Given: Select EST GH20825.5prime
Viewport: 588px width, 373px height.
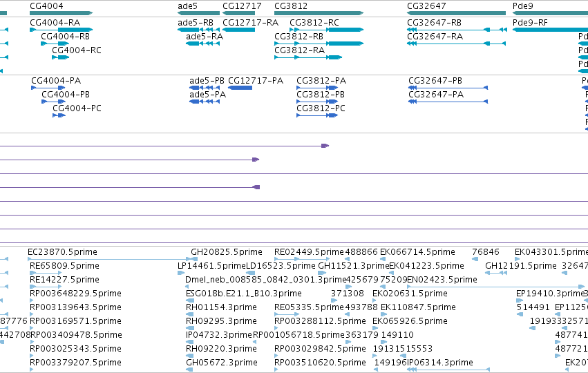Looking at the screenshot, I should [194, 259].
